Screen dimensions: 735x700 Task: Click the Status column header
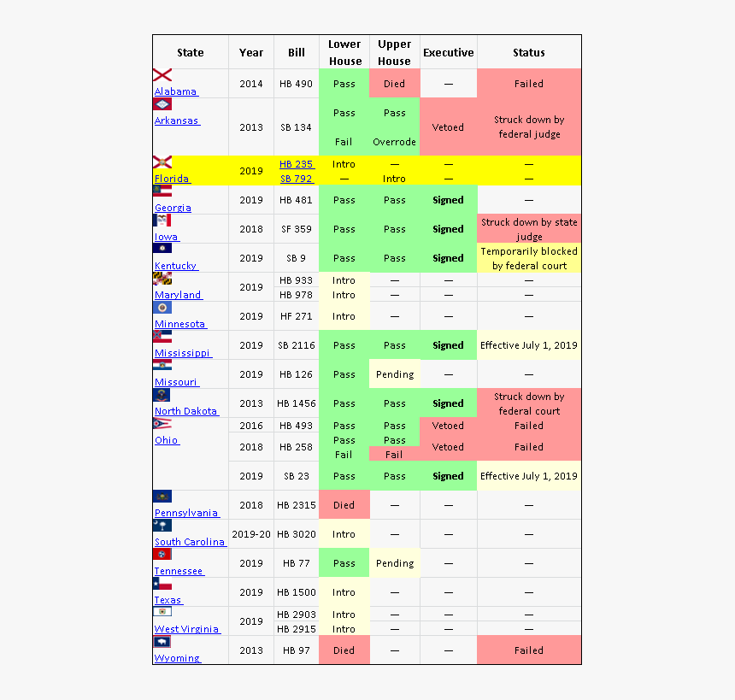pos(529,52)
